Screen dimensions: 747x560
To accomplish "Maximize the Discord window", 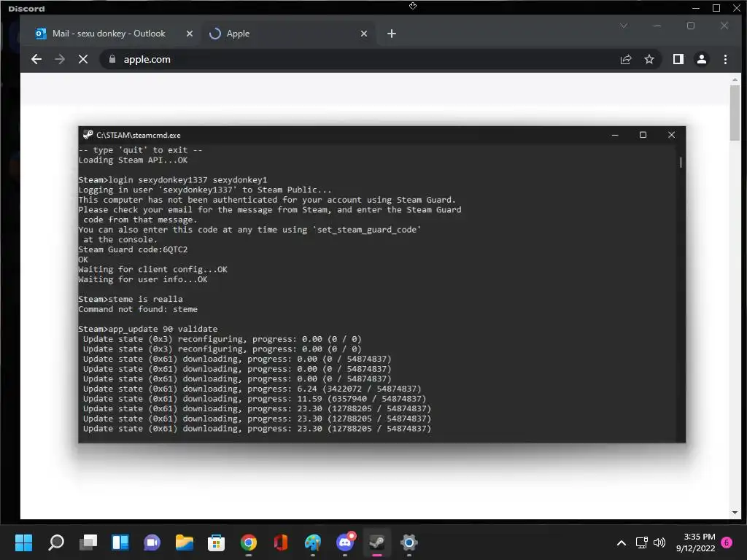I will 716,8.
